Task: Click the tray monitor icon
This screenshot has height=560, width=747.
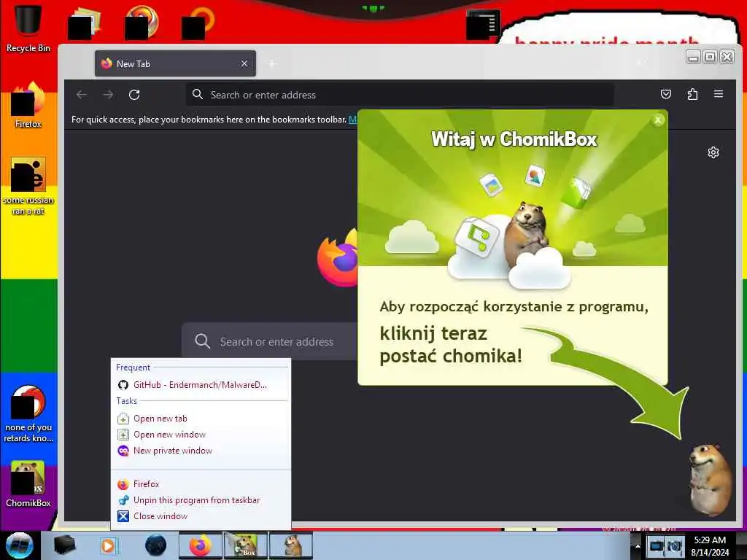Action: (x=657, y=545)
